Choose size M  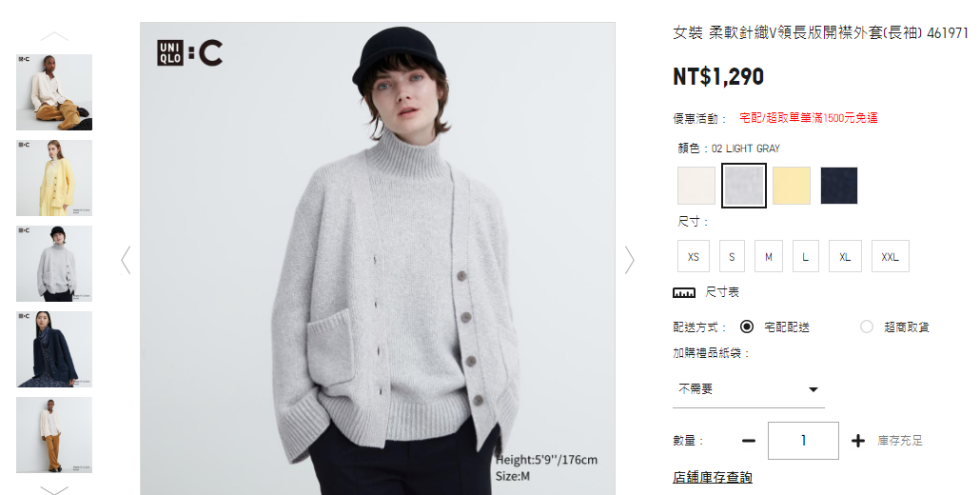(x=769, y=256)
